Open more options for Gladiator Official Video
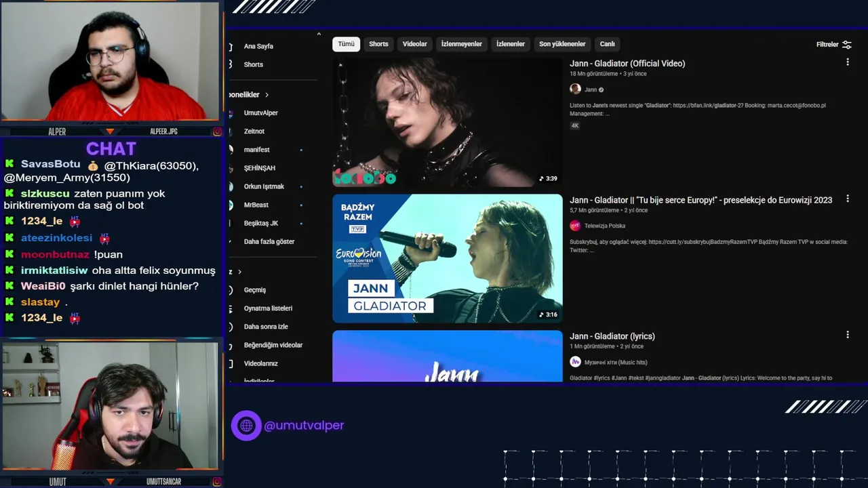Screen dimensions: 868x488 [847, 62]
